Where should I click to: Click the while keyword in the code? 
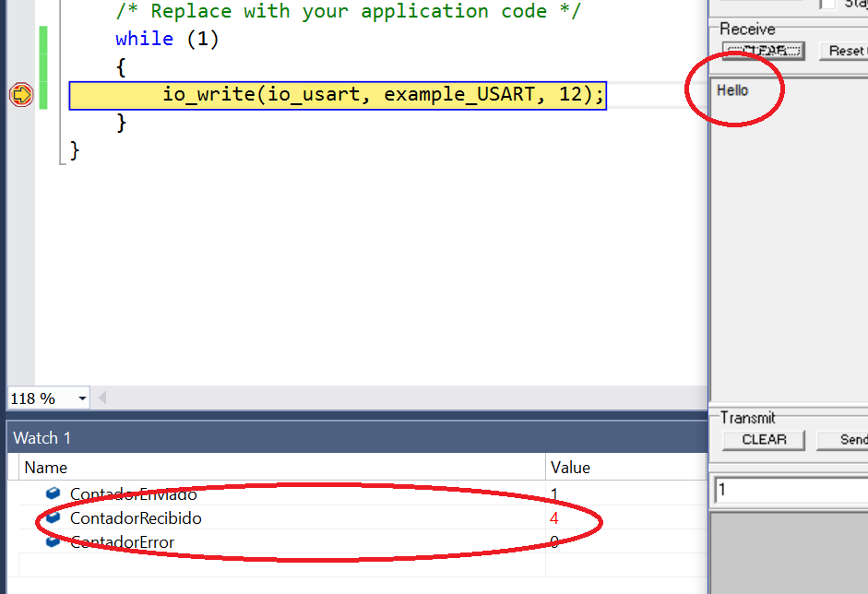[x=144, y=39]
